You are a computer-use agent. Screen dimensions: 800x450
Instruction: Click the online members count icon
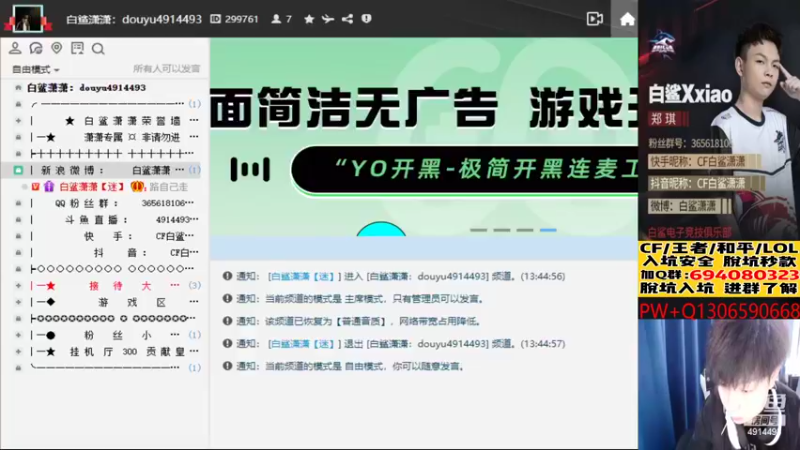tap(276, 19)
